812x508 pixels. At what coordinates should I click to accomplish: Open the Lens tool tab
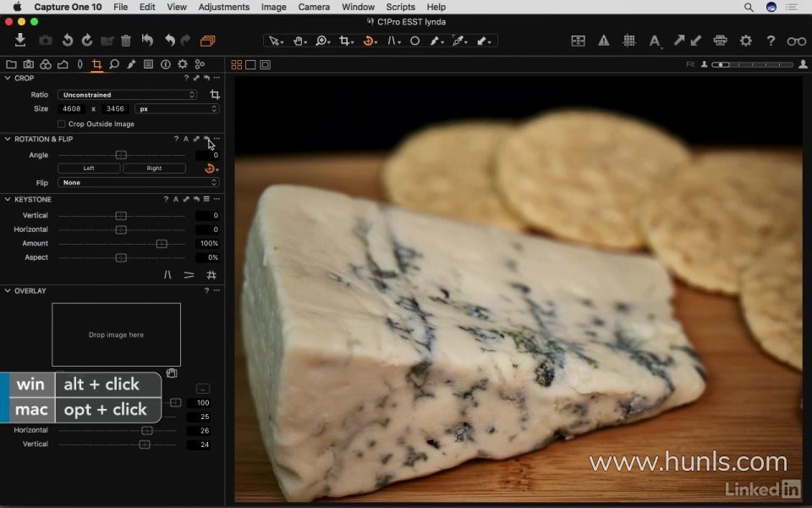click(x=80, y=64)
